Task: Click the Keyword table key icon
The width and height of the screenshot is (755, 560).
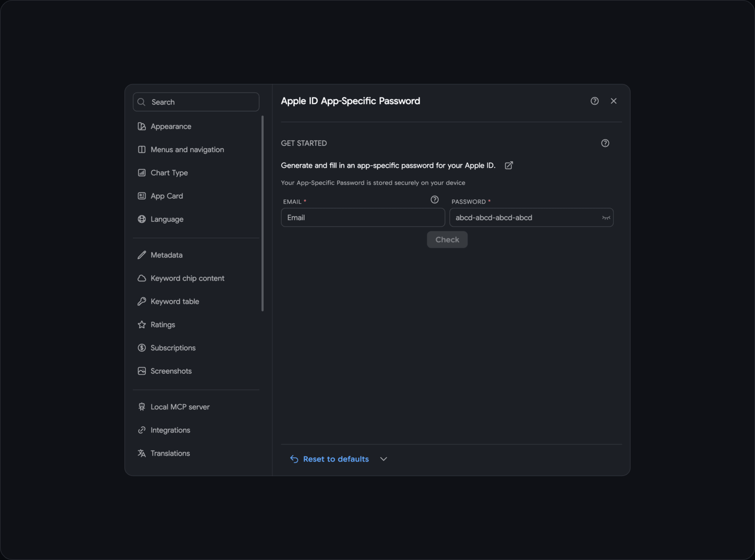Action: 142,301
